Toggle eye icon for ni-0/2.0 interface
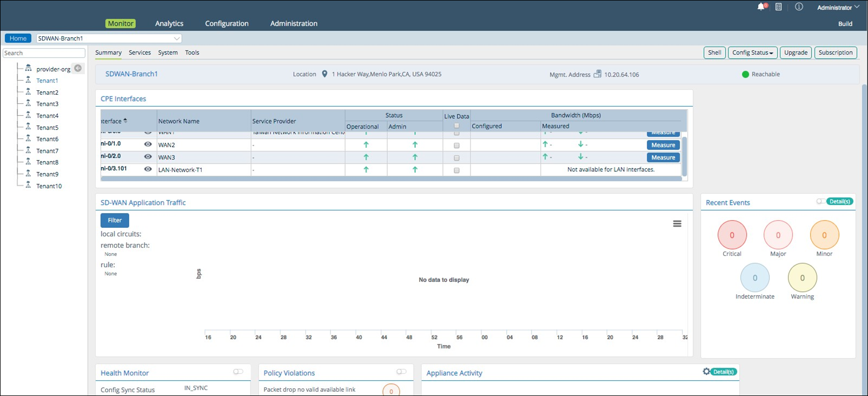Screen dimensions: 868x396 tap(148, 156)
